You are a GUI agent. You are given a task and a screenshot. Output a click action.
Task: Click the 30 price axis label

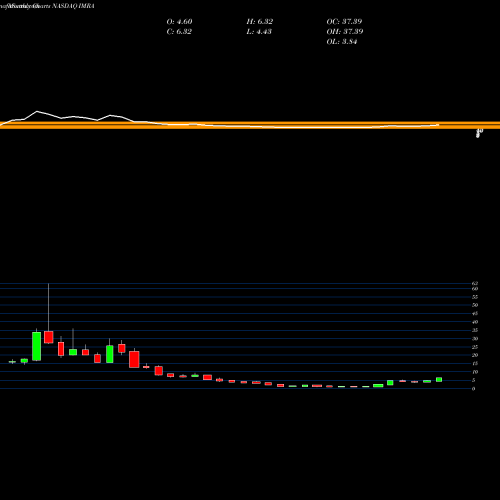pos(475,338)
